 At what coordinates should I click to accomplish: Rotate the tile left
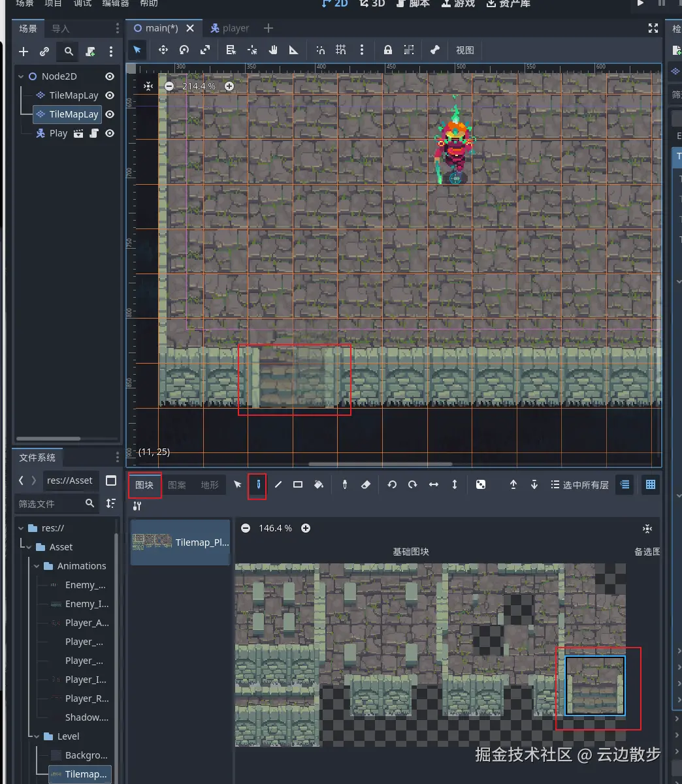pos(392,485)
